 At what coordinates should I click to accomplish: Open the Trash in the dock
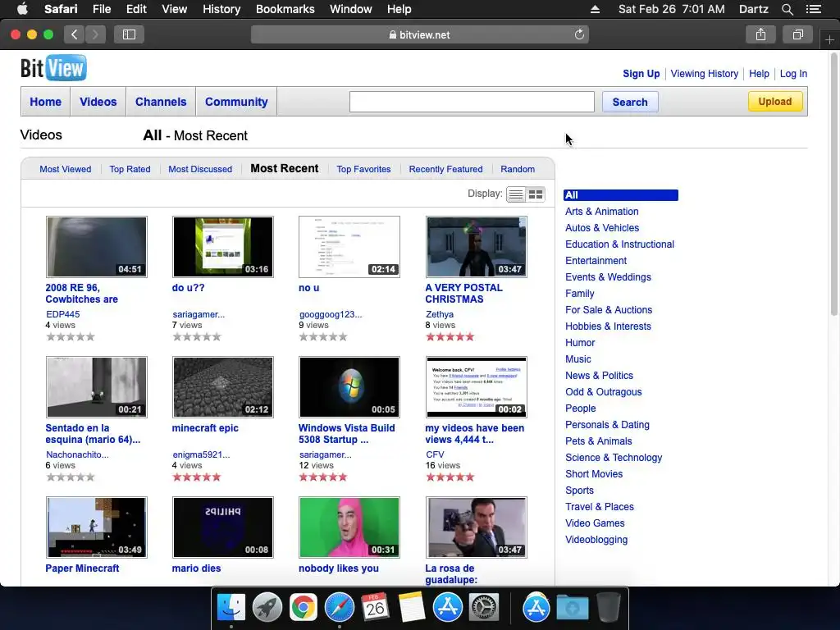(608, 608)
